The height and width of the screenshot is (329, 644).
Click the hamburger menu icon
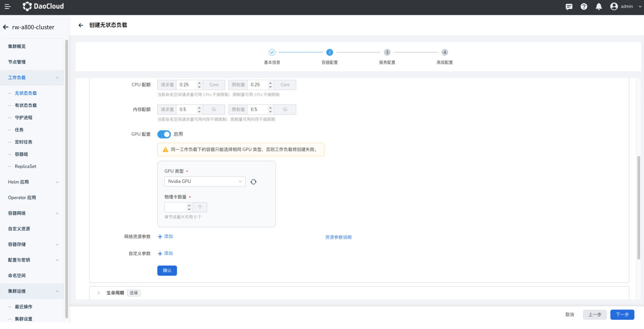click(7, 7)
